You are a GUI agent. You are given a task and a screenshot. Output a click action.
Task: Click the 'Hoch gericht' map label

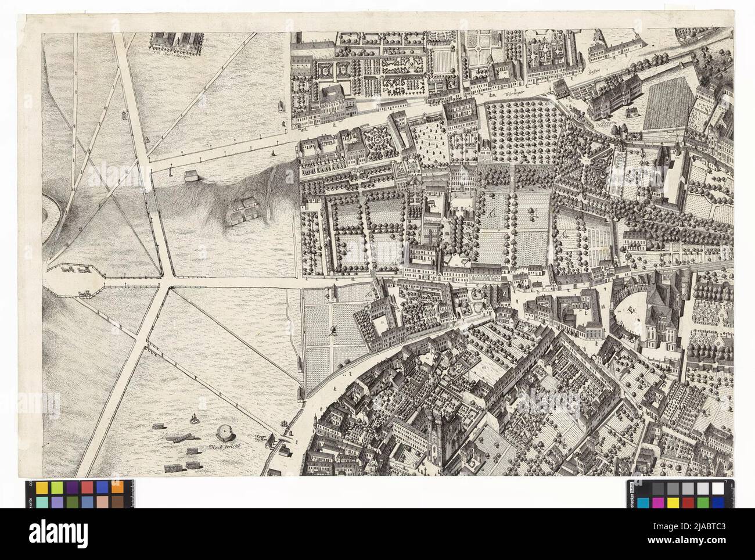point(226,448)
